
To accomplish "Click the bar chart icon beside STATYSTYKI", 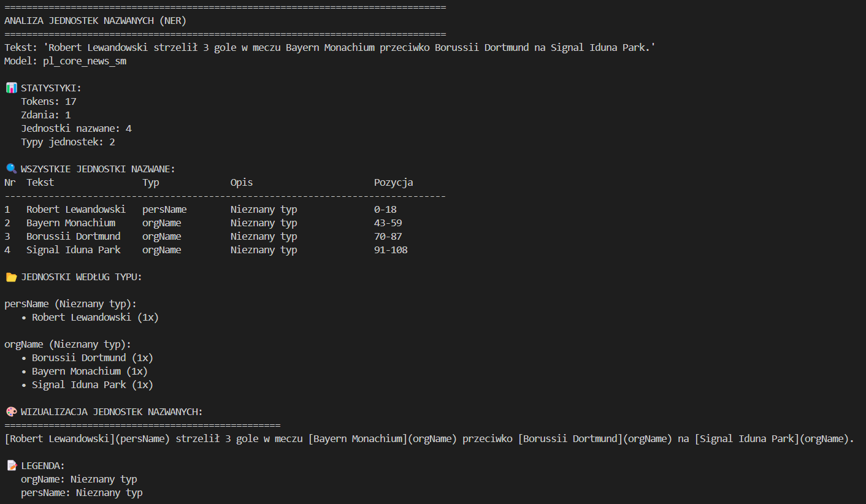I will tap(11, 88).
